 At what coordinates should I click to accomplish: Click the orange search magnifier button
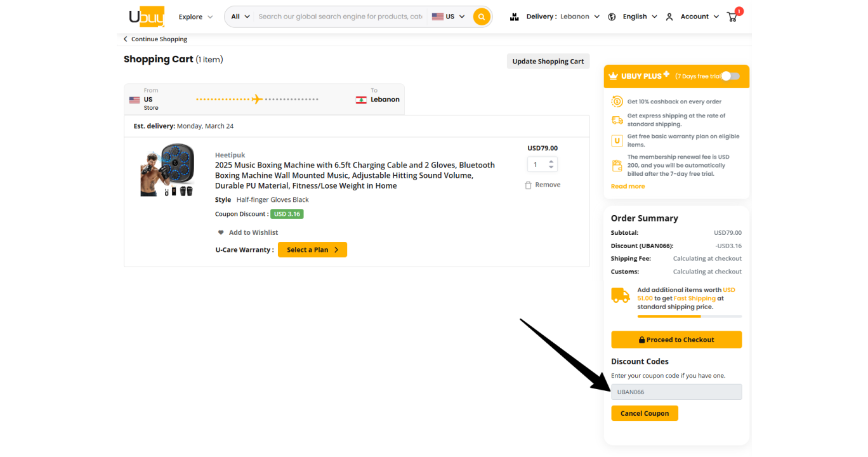(x=482, y=17)
